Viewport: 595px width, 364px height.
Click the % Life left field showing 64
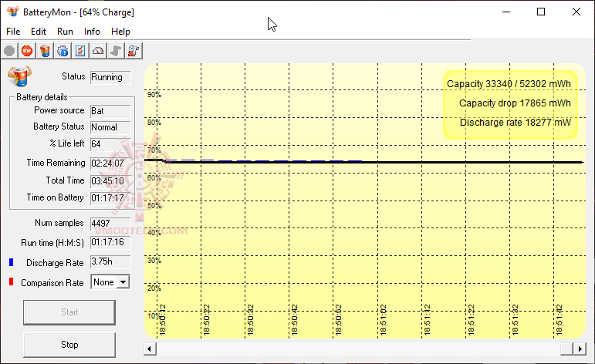click(110, 144)
